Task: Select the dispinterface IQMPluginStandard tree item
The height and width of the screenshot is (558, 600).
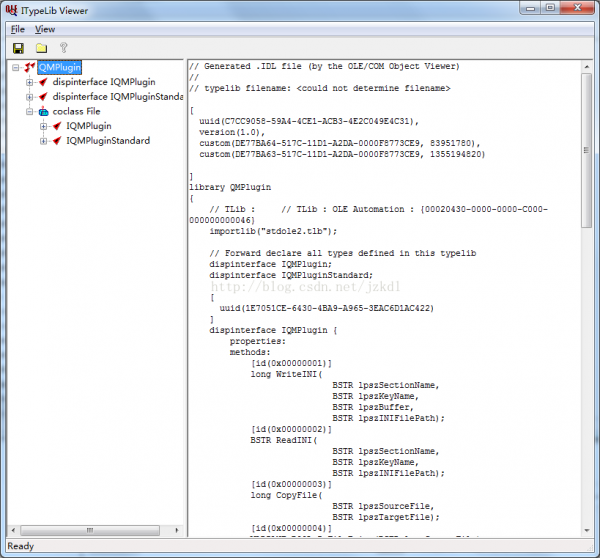Action: point(118,96)
